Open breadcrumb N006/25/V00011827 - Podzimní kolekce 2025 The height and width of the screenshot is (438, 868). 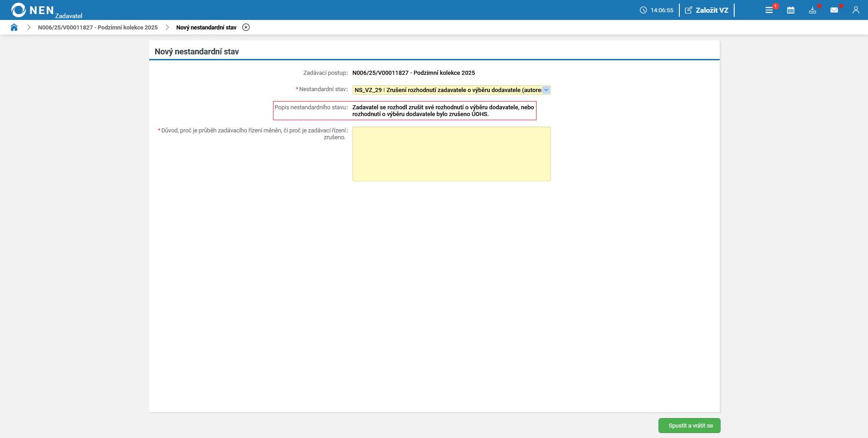[x=98, y=27]
